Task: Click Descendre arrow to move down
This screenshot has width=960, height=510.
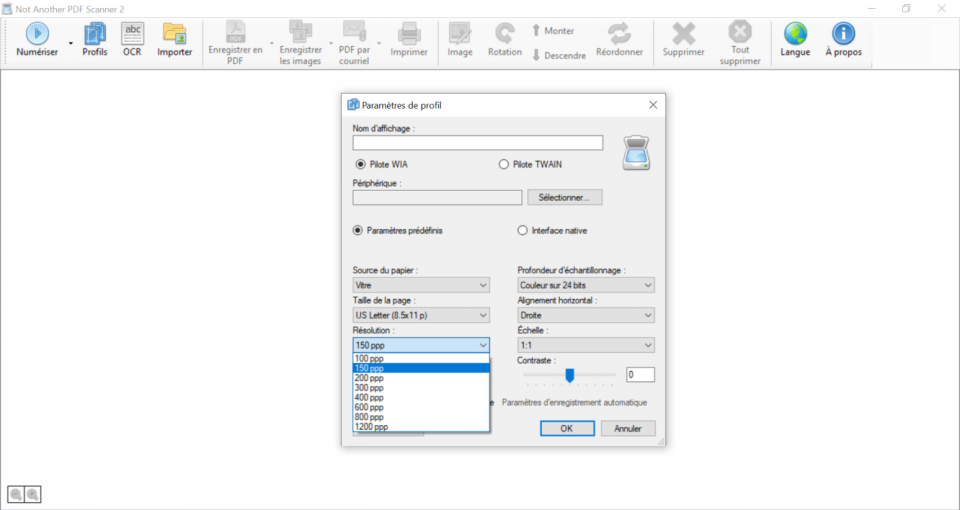Action: click(x=536, y=55)
